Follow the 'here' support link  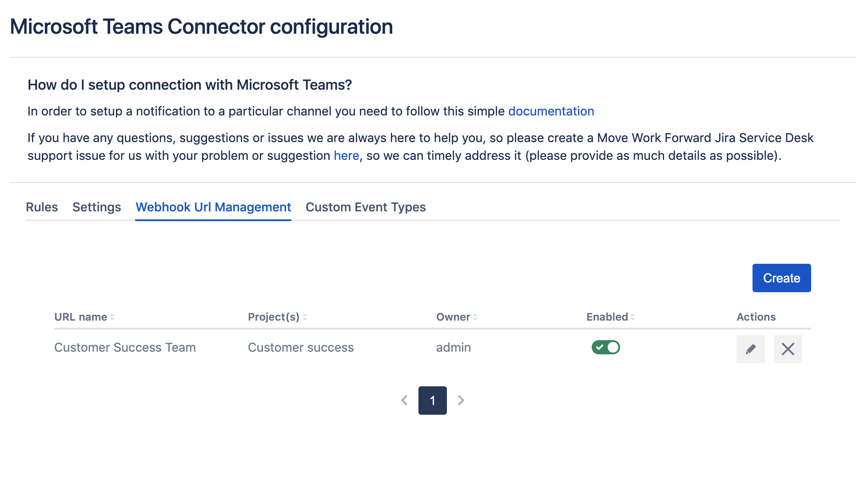coord(346,156)
